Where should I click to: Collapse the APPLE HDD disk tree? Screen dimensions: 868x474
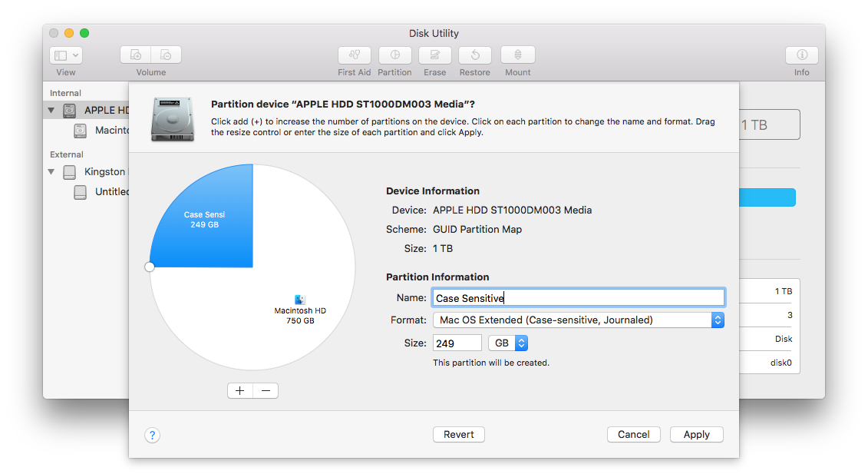(51, 111)
